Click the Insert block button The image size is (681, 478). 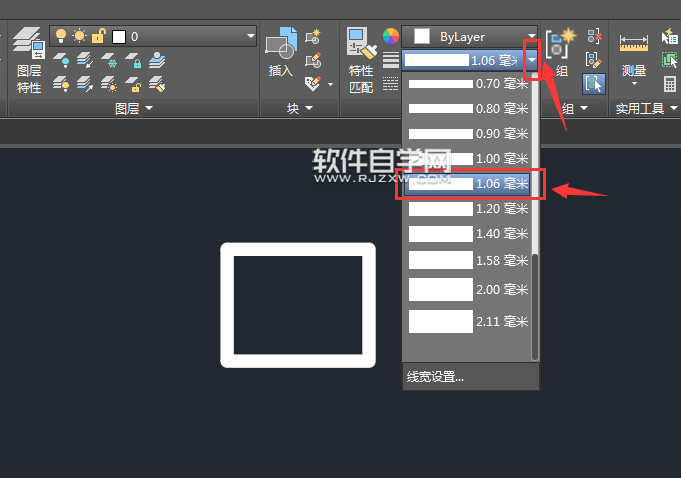pos(281,52)
